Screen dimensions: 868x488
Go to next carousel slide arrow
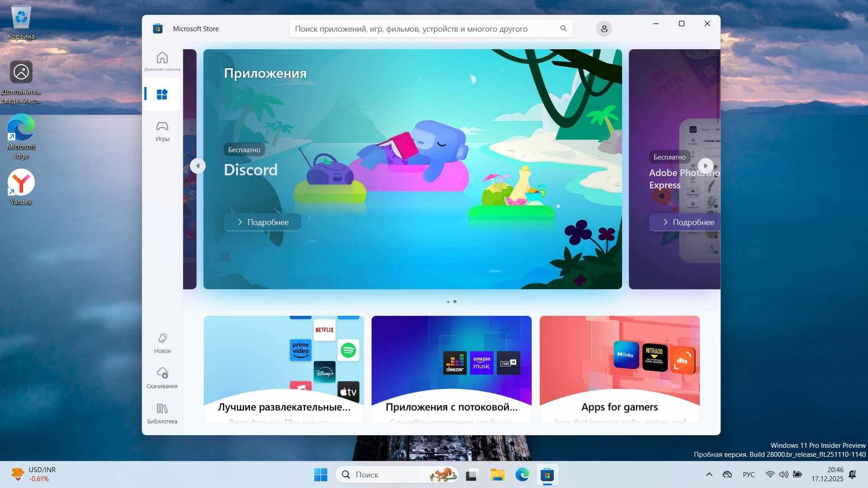(705, 166)
